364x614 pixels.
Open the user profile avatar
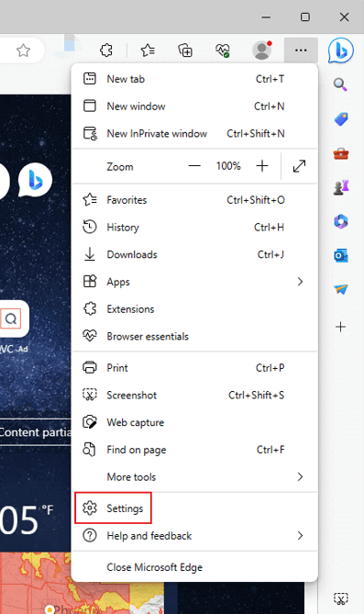tap(262, 50)
